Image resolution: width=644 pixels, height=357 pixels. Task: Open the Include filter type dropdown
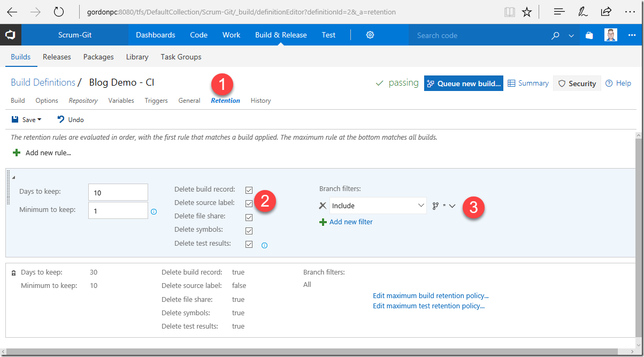[x=378, y=206]
